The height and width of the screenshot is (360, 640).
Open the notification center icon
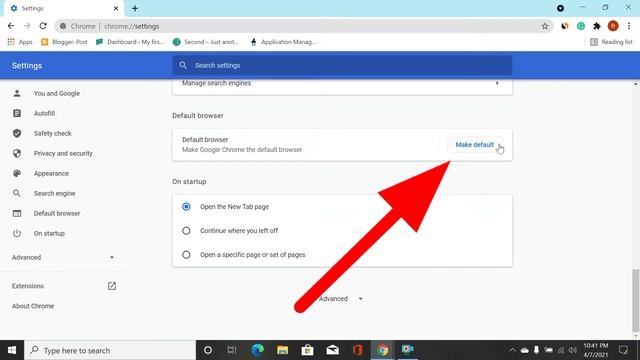623,350
